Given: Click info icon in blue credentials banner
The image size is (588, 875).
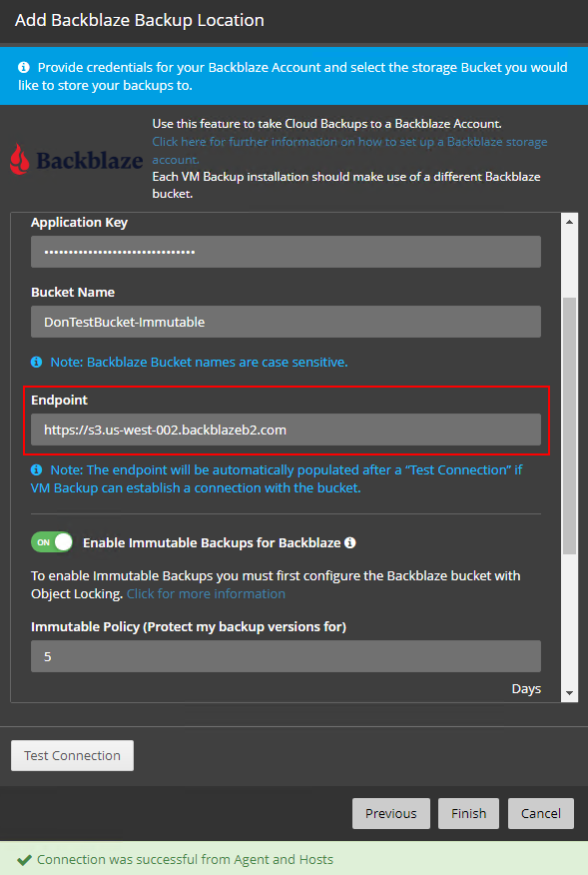Looking at the screenshot, I should (23, 68).
